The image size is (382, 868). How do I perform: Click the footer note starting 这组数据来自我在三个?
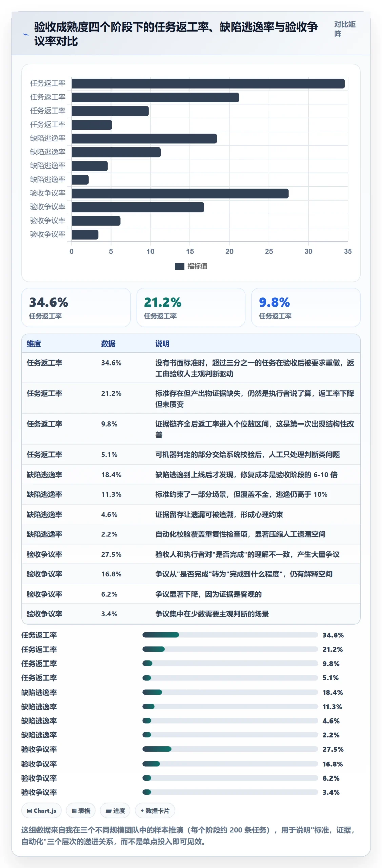click(188, 836)
